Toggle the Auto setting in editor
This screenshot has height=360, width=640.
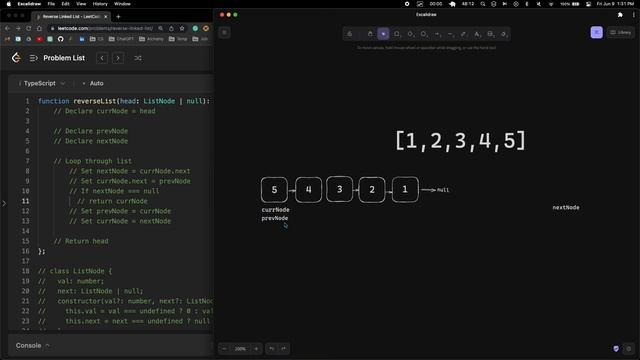(x=93, y=83)
